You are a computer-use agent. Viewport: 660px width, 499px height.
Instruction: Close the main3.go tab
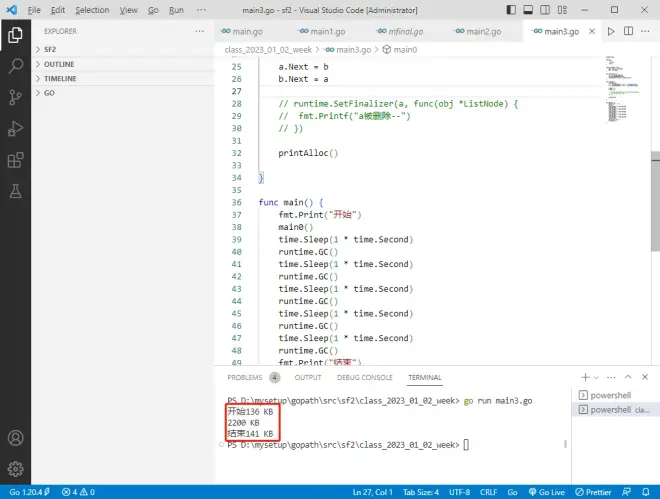click(x=592, y=31)
